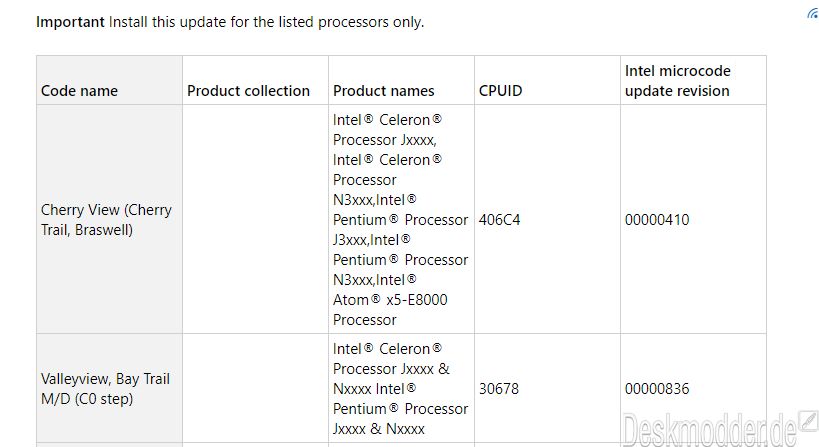819x447 pixels.
Task: Click CPUID value 406C4
Action: [499, 219]
